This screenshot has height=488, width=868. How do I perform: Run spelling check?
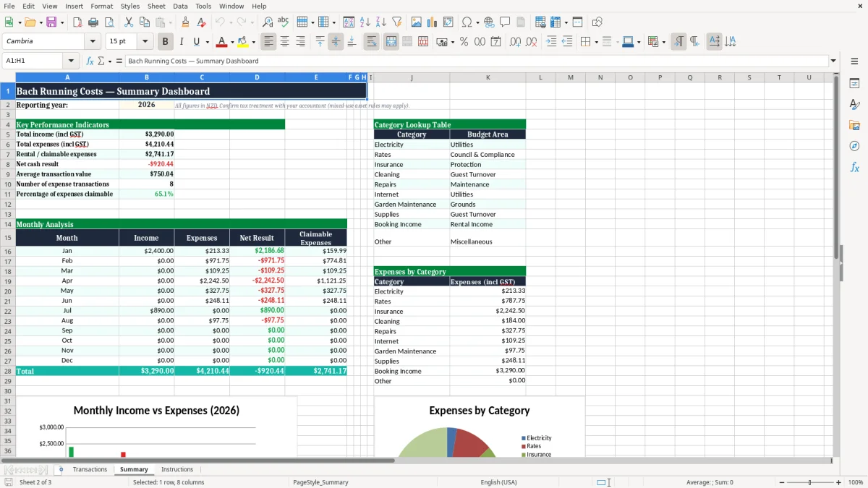click(284, 22)
